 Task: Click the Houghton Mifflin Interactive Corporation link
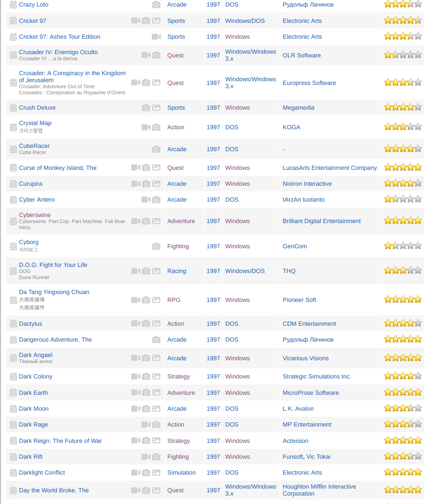pos(319,490)
